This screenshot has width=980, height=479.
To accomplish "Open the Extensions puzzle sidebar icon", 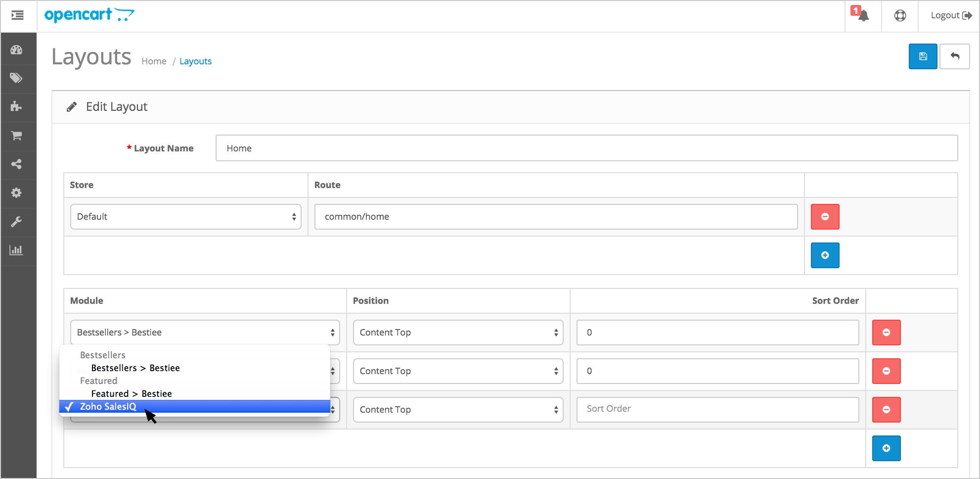I will [x=16, y=106].
